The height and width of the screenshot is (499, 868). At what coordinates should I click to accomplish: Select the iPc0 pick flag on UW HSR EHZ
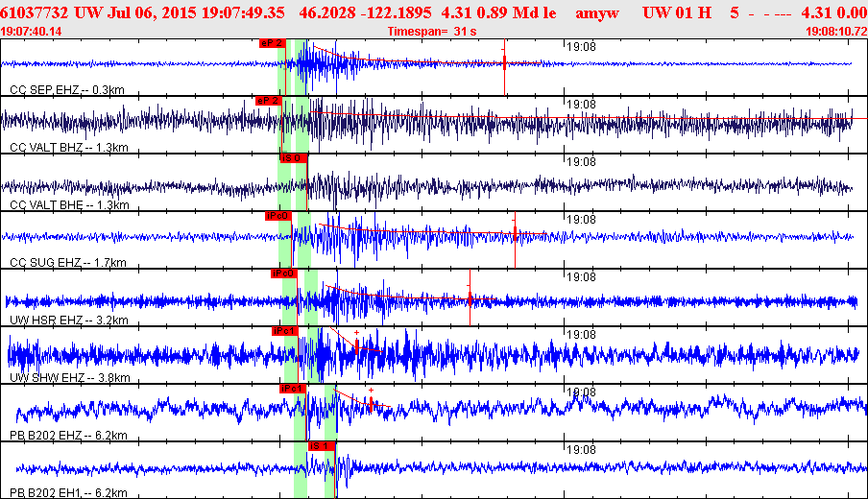coord(284,273)
